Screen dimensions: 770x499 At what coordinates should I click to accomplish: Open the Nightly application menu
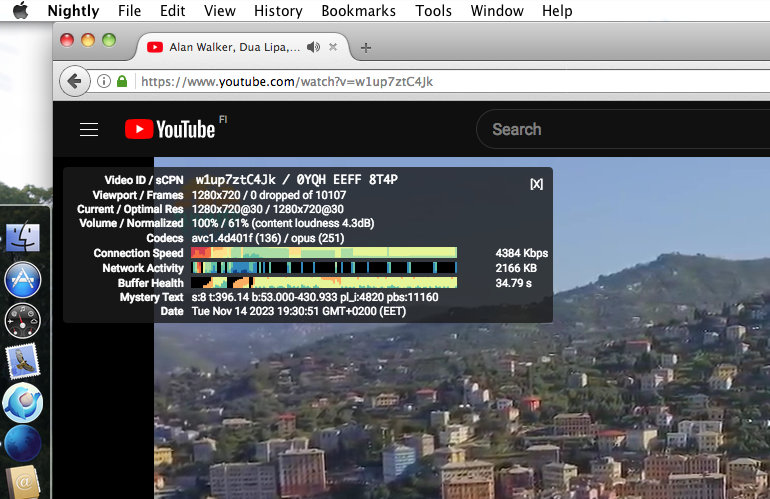(73, 11)
